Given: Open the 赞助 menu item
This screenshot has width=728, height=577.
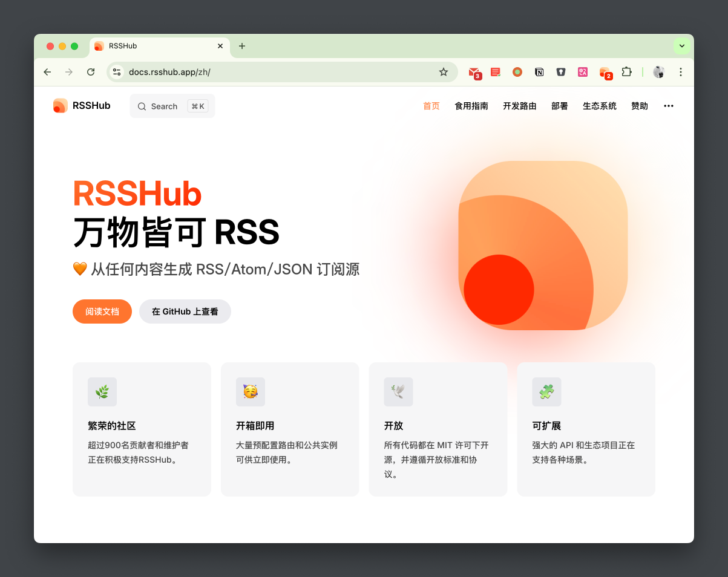Looking at the screenshot, I should tap(640, 106).
